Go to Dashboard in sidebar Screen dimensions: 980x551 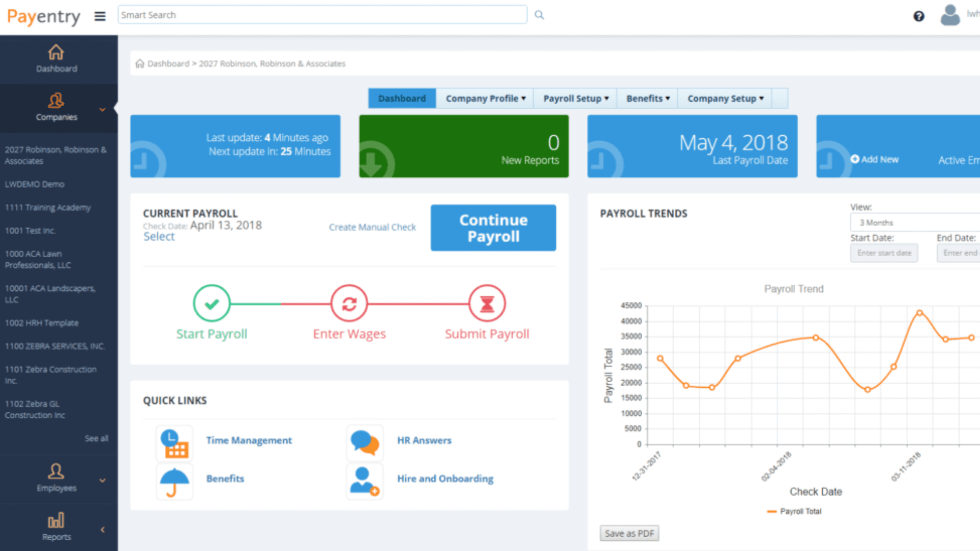56,59
